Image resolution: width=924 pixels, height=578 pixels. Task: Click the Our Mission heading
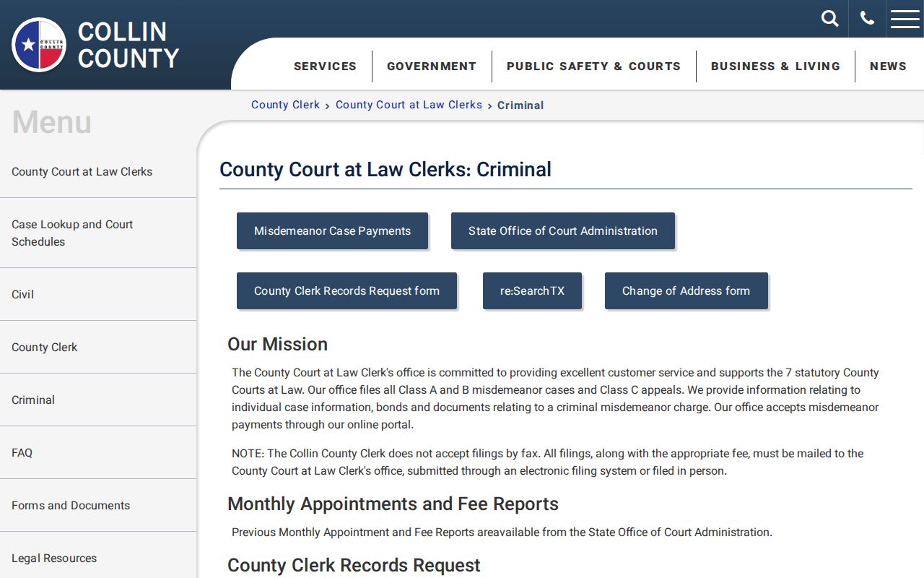tap(277, 344)
